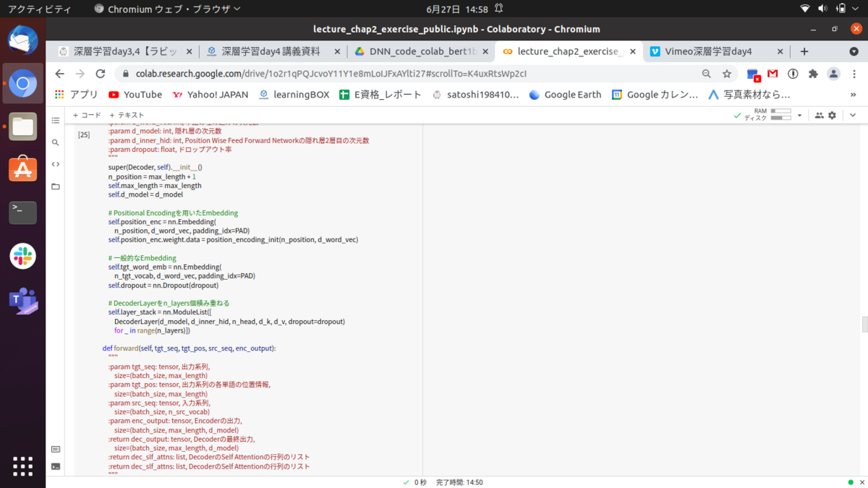Viewport: 868px width, 488px height.
Task: Collapse the Colab header with chevron
Action: pos(853,116)
